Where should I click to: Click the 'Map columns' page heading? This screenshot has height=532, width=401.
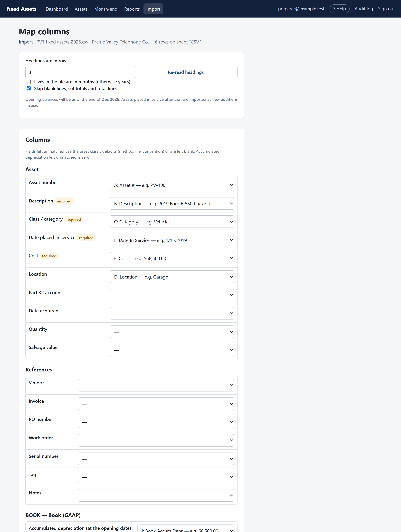point(44,32)
